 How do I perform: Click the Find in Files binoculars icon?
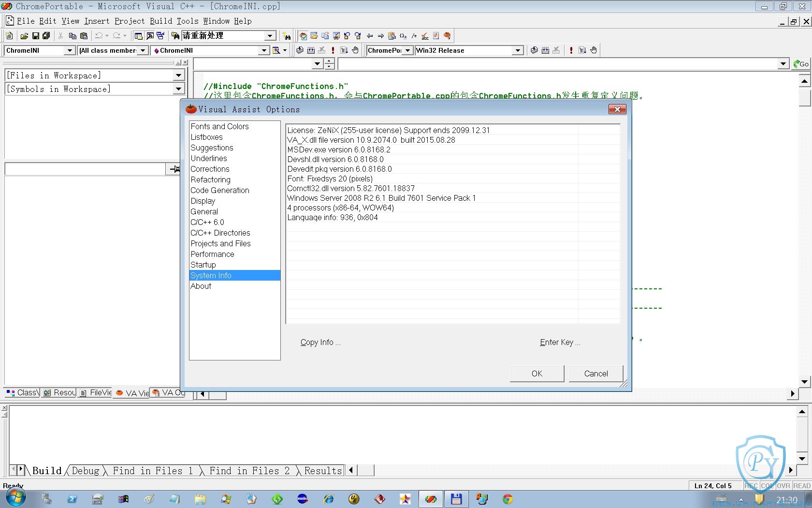[175, 36]
